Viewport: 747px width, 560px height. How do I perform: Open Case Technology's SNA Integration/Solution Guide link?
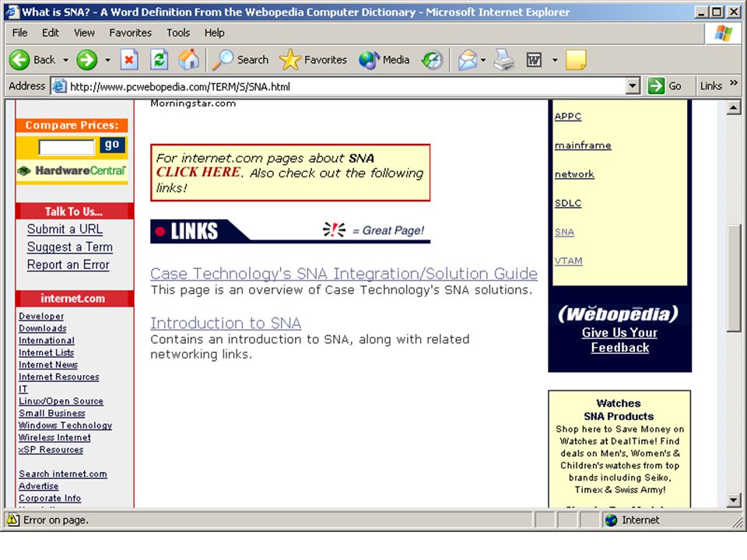[x=344, y=274]
